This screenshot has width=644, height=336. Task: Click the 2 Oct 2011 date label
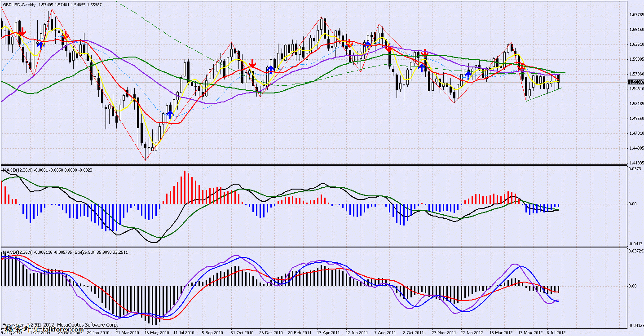[x=414, y=332]
